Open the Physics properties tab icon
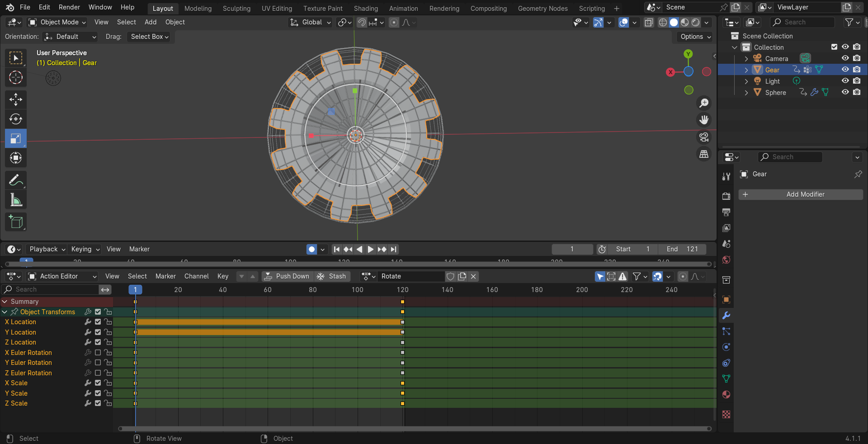868x444 pixels. coord(726,347)
